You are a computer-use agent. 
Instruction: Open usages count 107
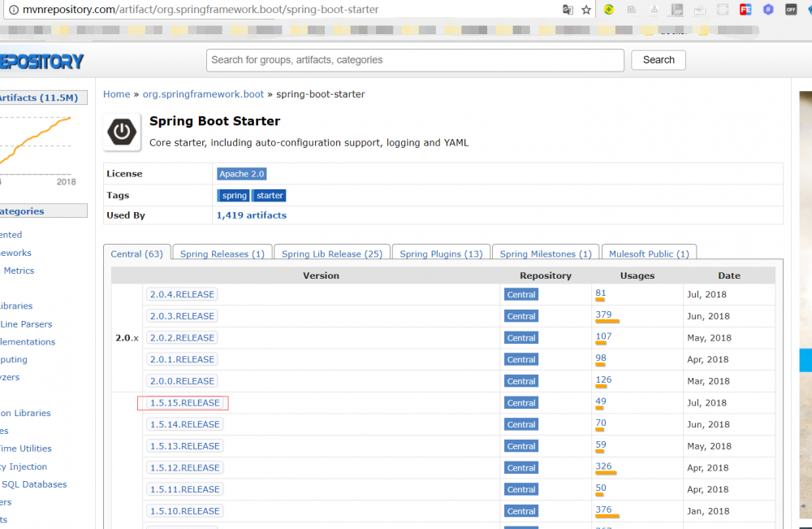603,336
